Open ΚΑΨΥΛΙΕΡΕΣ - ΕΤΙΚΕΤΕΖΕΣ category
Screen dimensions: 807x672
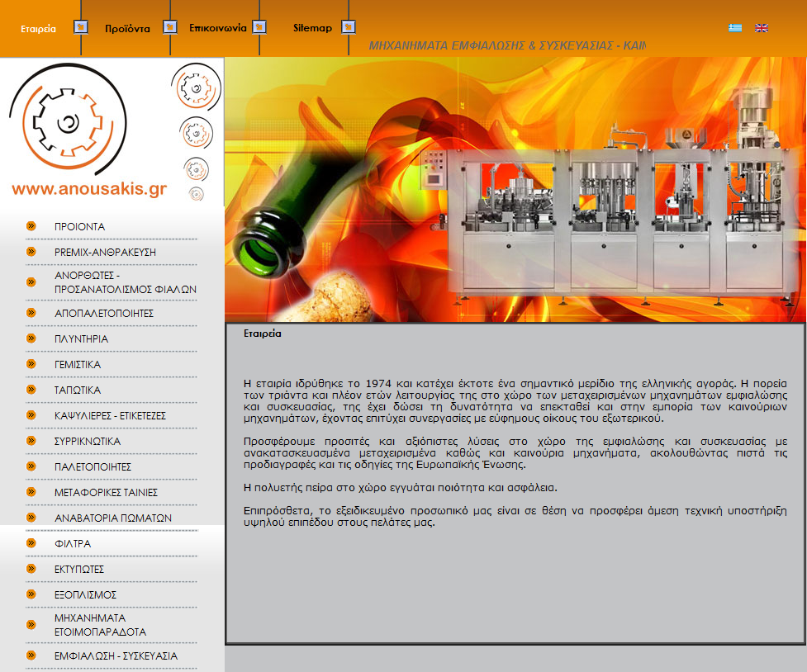pos(110,416)
